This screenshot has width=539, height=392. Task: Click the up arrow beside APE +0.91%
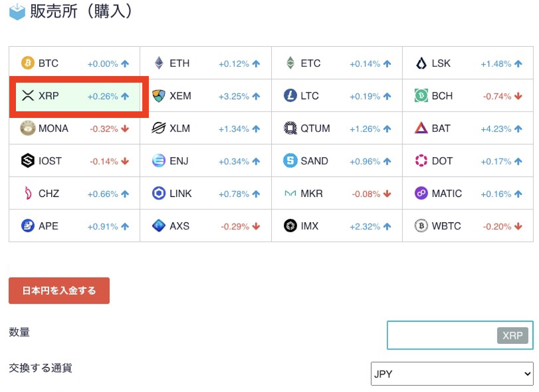pyautogui.click(x=125, y=227)
